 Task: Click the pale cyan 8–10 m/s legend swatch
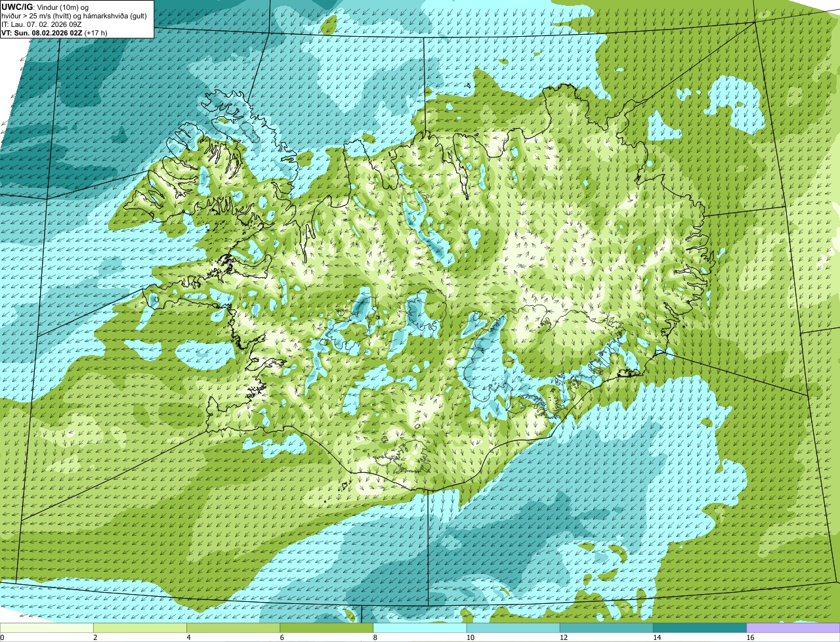420,628
